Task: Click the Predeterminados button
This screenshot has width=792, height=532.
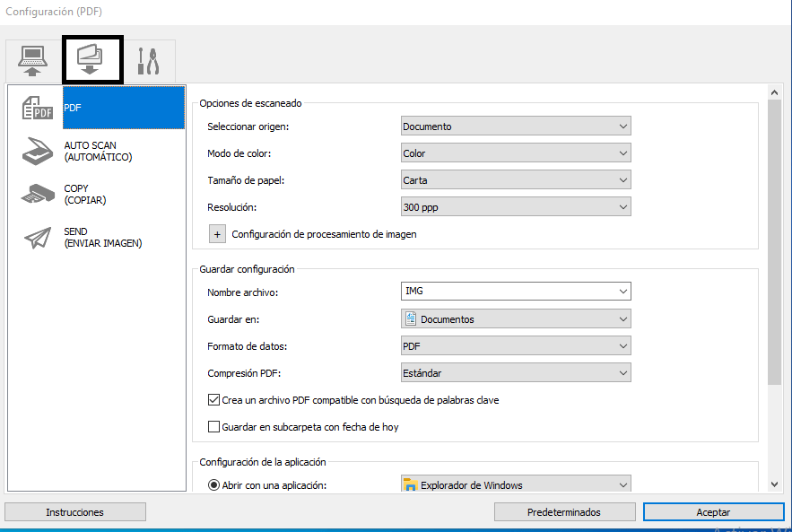Action: coord(564,512)
